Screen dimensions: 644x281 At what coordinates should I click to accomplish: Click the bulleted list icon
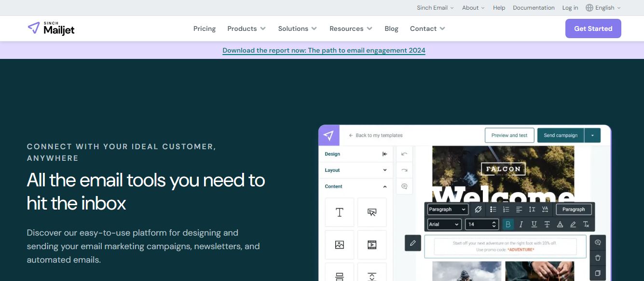(x=493, y=209)
